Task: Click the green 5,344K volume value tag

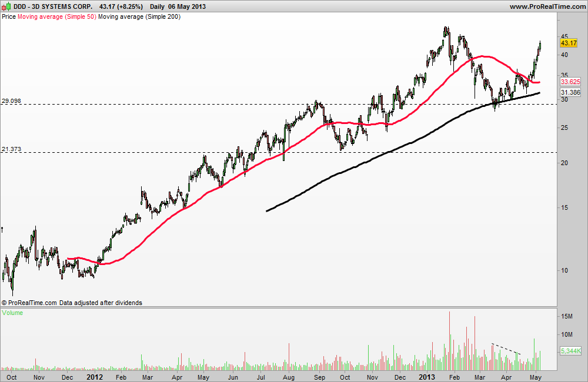Action: [x=570, y=351]
